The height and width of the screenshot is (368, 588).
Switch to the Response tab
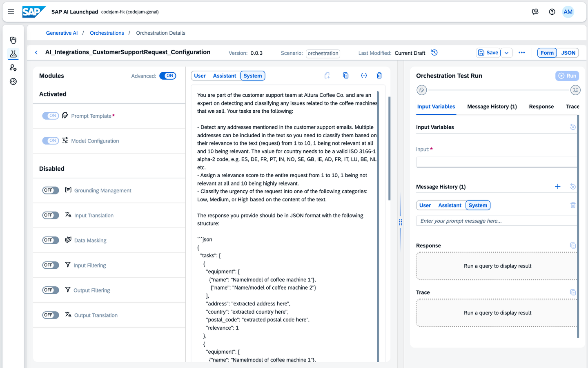541,107
